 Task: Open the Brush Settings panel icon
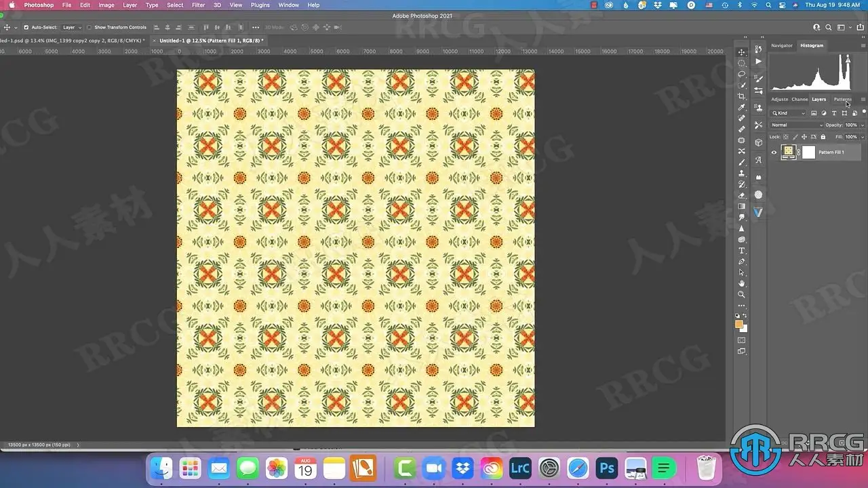(758, 79)
